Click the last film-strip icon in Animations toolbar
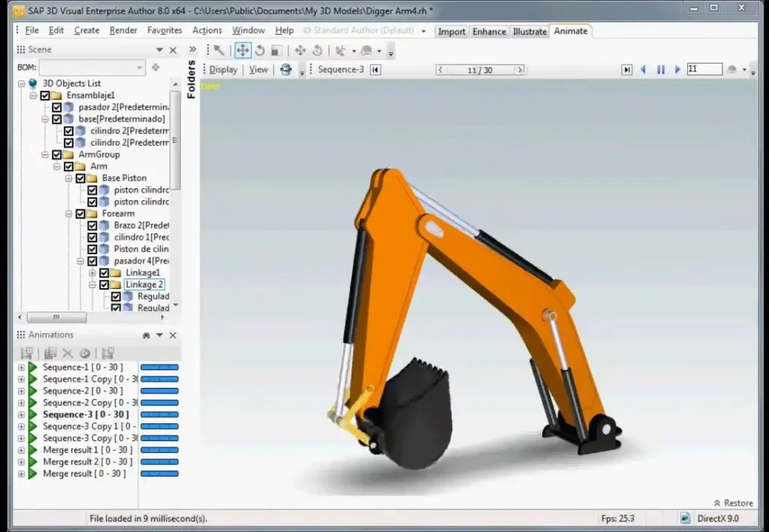This screenshot has width=769, height=532. pyautogui.click(x=108, y=353)
